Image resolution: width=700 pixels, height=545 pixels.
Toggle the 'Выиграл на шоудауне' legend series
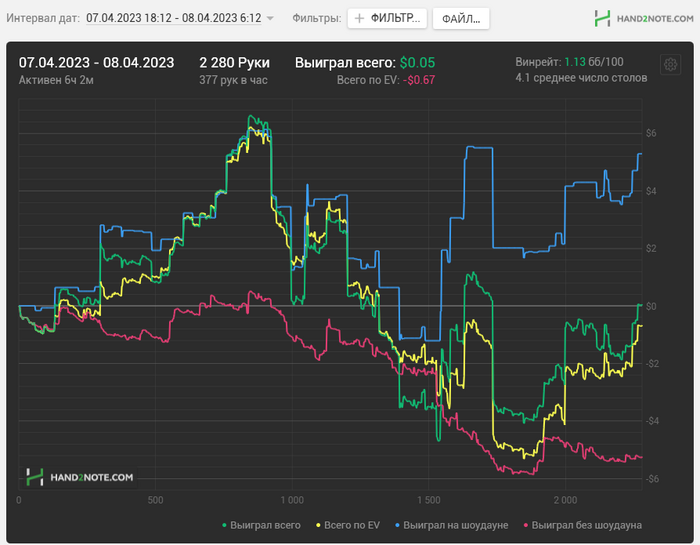pyautogui.click(x=452, y=525)
